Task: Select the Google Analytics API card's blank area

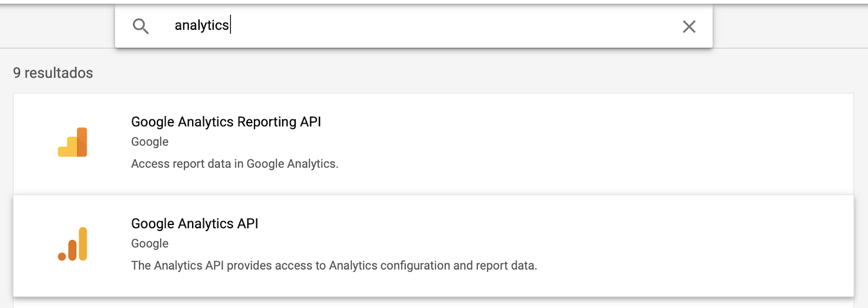Action: pos(651,246)
